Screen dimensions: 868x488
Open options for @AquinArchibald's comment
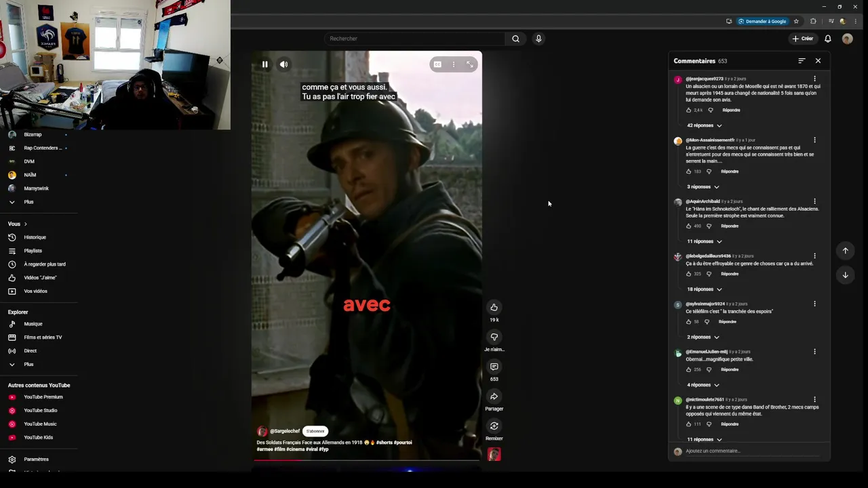(814, 201)
